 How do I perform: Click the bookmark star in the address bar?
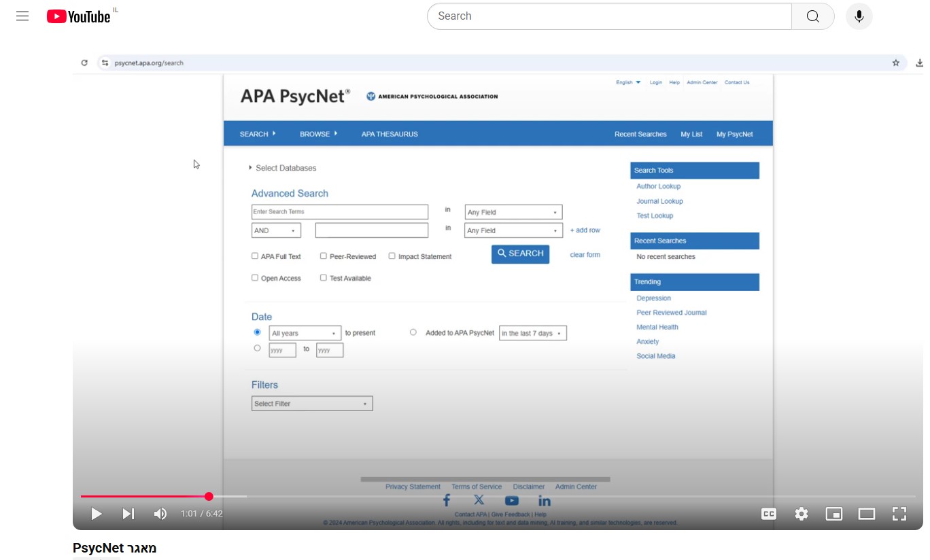pos(896,63)
